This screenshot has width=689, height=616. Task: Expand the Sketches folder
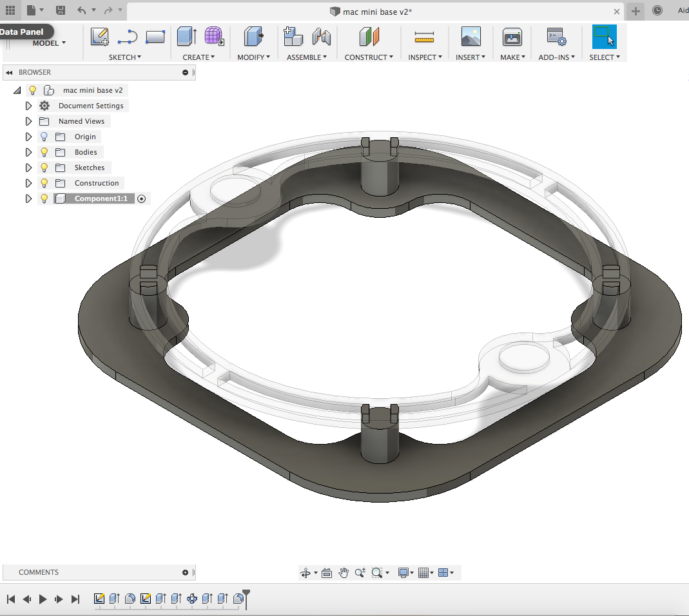[x=28, y=168]
